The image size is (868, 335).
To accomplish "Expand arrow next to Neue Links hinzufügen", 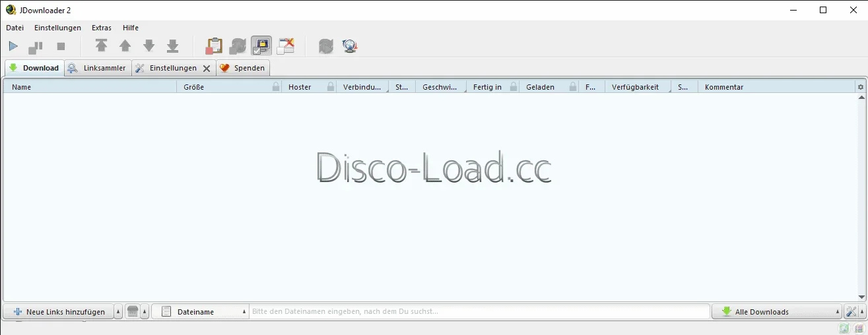I will click(118, 312).
